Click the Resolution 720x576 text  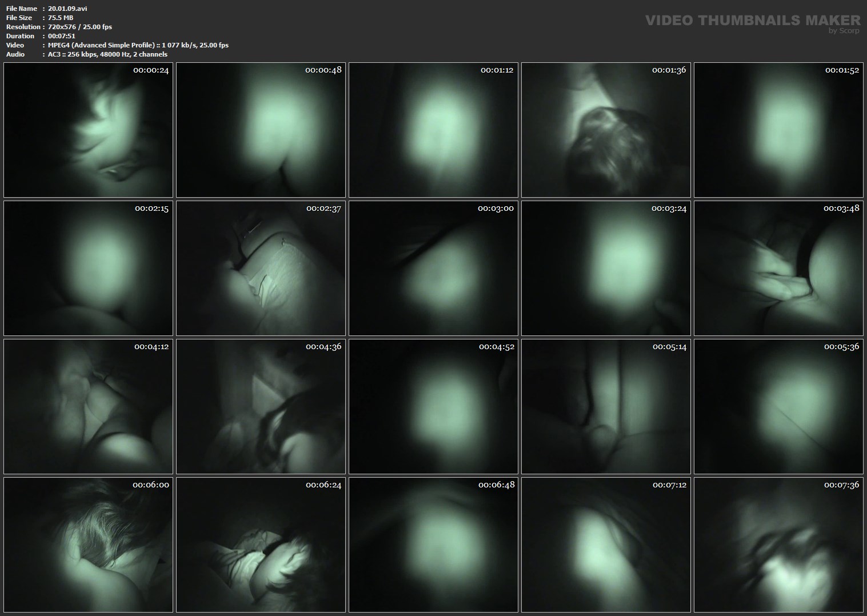click(x=80, y=27)
